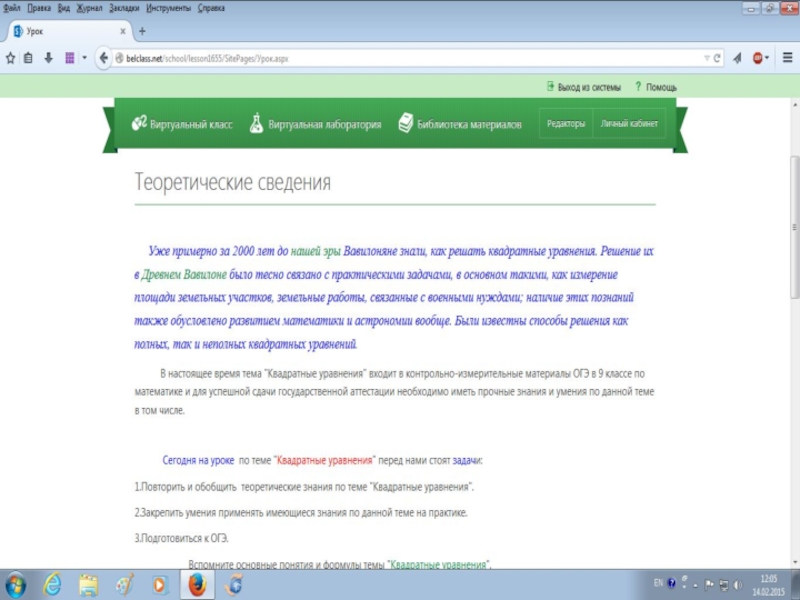This screenshot has width=800, height=600.
Task: Expand the dropdown arrow beside toolbar grid icon
Action: [84, 58]
